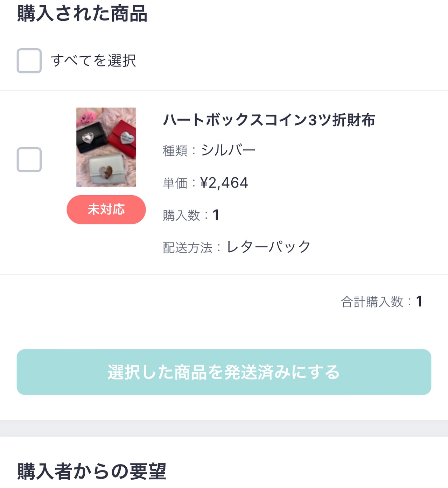
Task: Click the すべてを選択 label text
Action: coord(93,61)
